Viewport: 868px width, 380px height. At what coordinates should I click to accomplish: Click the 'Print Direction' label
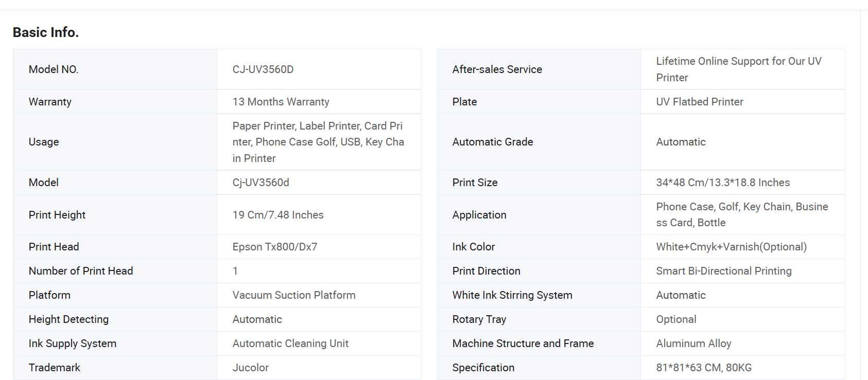tap(487, 271)
